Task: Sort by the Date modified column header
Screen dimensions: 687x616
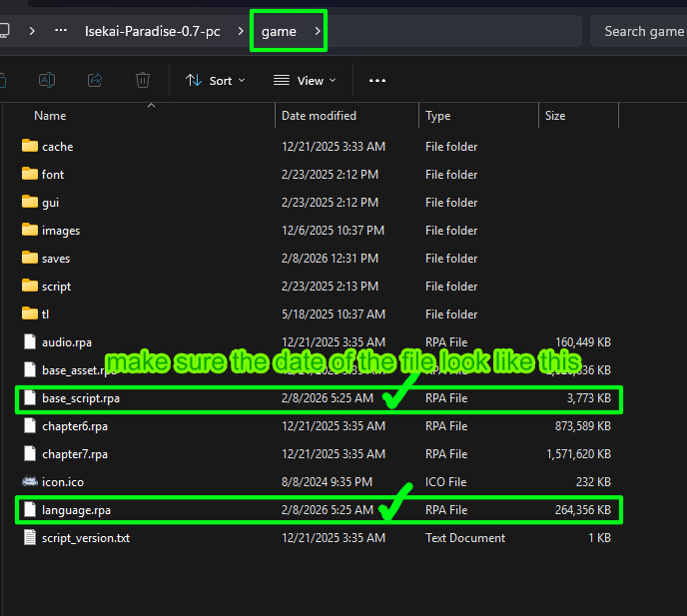Action: 319,116
